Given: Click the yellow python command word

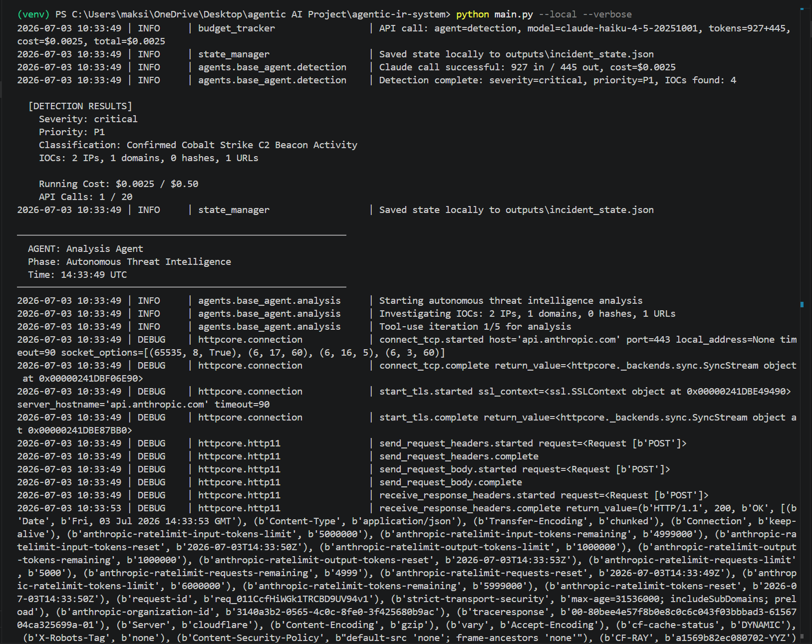Looking at the screenshot, I should pos(473,14).
